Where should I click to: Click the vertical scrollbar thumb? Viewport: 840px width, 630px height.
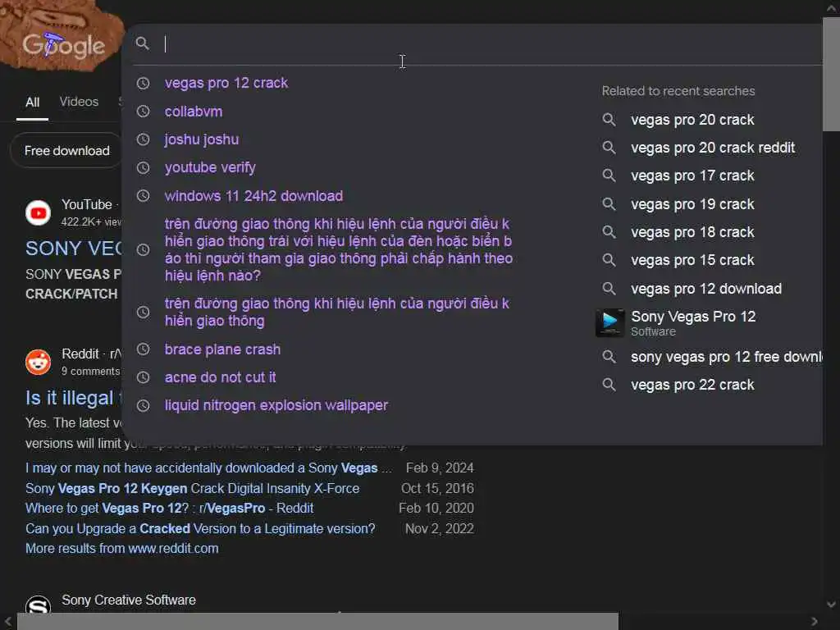(x=831, y=74)
